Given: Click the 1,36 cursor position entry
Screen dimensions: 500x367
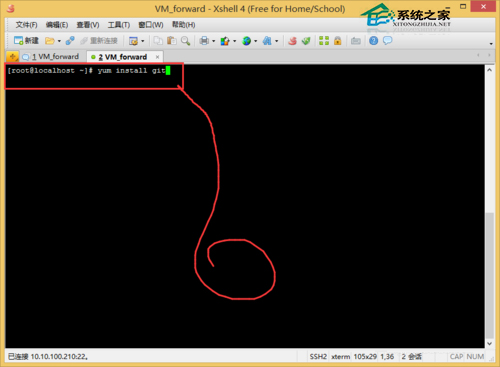Looking at the screenshot, I should coord(387,357).
